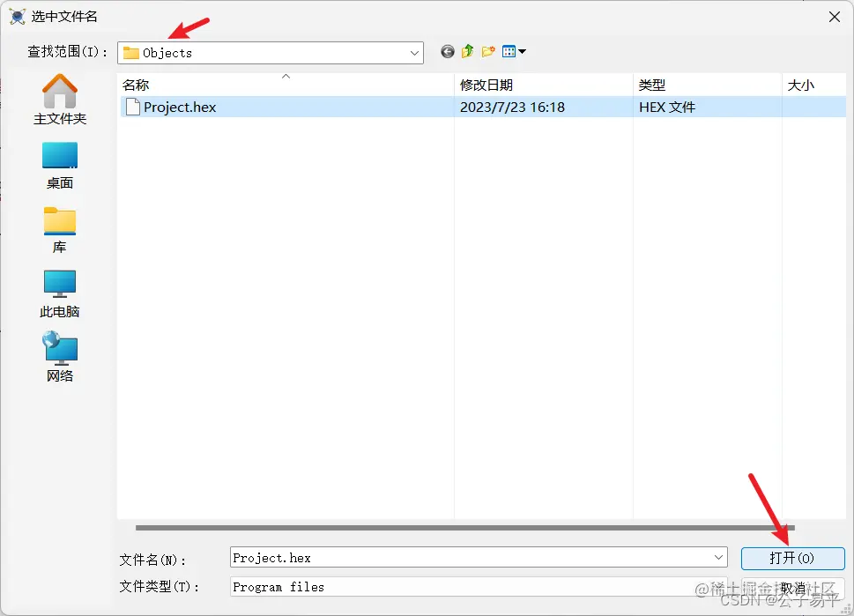Select the Project.hex file icon
This screenshot has height=616, width=854.
(x=133, y=107)
